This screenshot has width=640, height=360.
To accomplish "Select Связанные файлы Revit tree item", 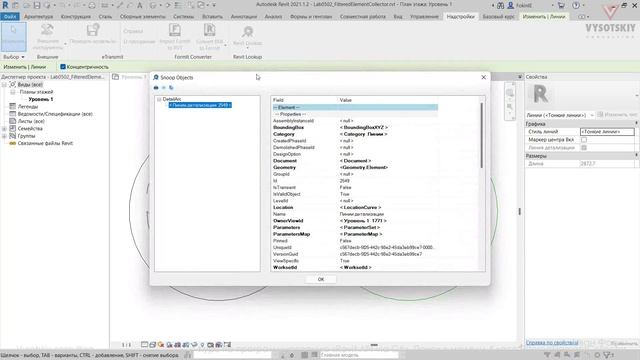I will coord(45,143).
